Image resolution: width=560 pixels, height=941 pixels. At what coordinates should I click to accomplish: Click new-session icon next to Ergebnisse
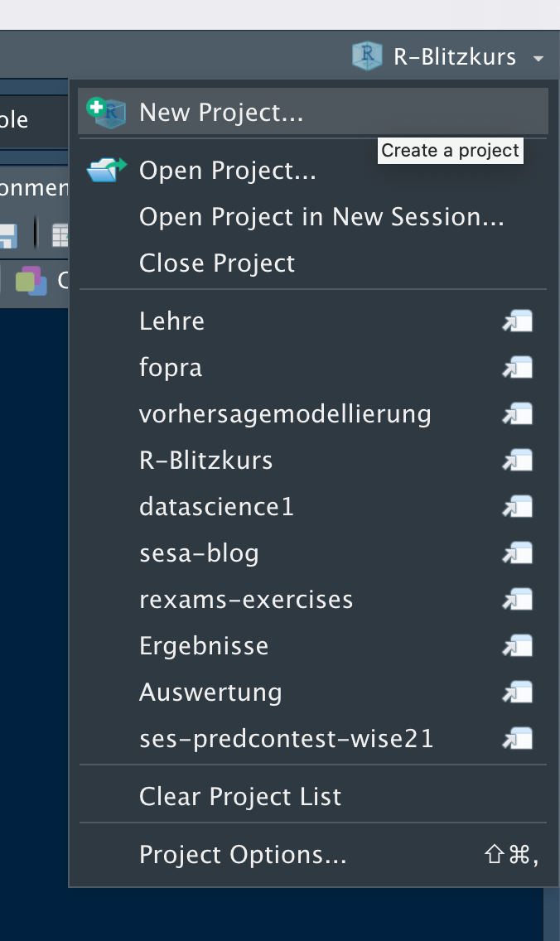(x=518, y=646)
